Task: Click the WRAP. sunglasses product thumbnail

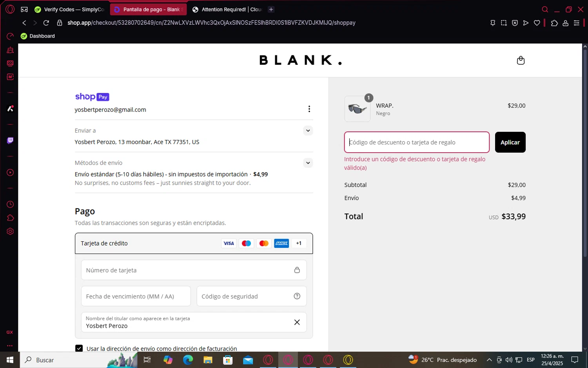Action: point(358,109)
